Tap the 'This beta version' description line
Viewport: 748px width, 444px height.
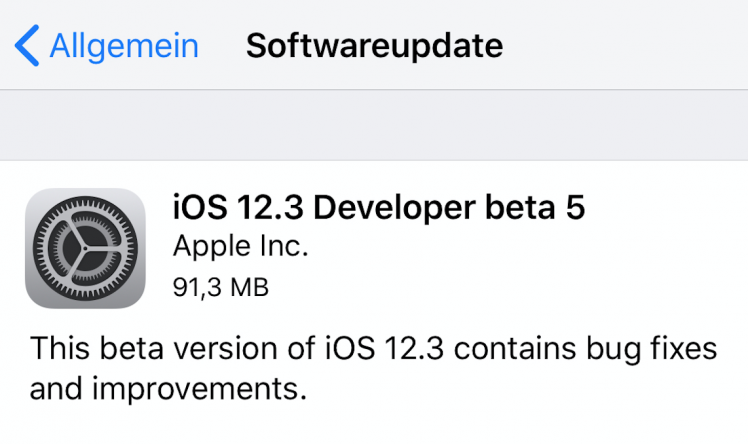tap(373, 349)
